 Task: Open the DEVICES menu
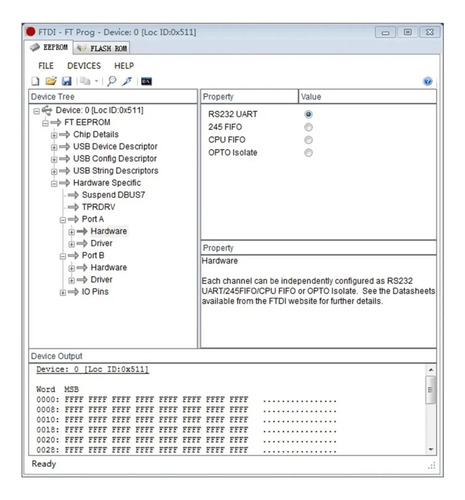(84, 66)
